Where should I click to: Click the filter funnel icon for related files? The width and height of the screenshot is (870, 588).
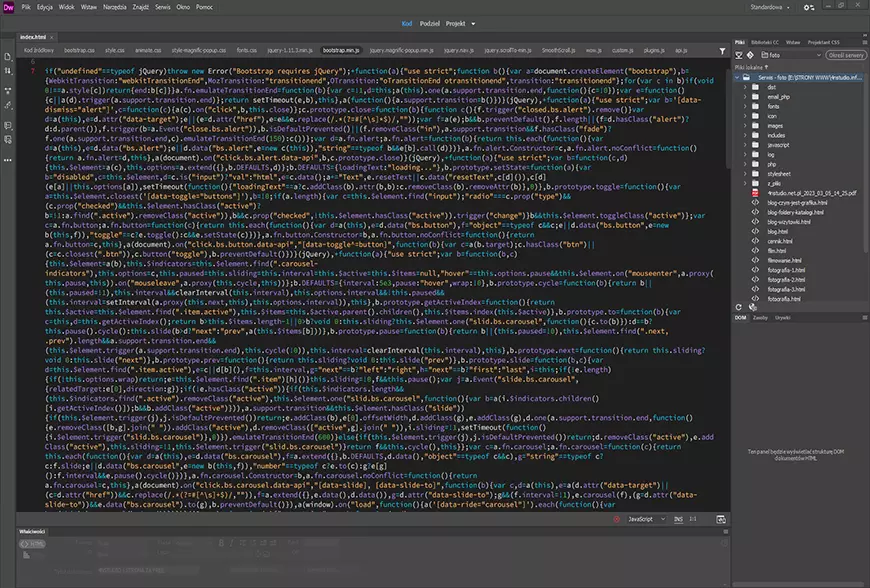[722, 51]
